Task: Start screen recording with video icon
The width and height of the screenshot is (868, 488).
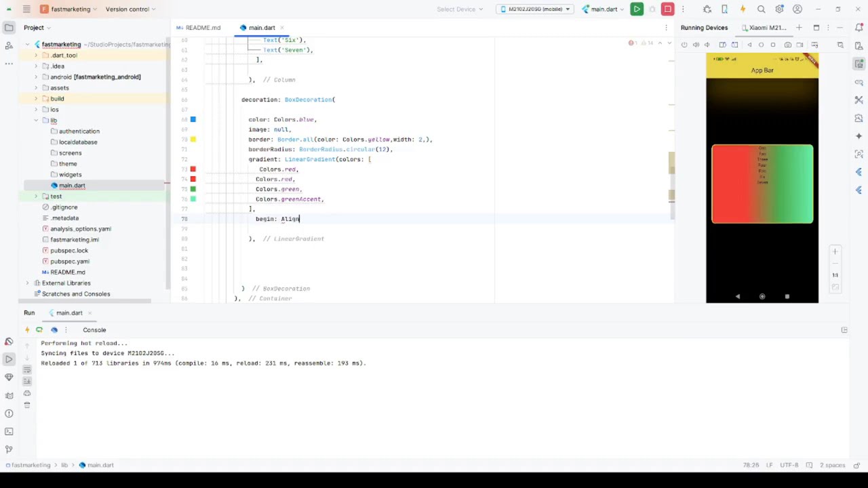Action: [800, 45]
